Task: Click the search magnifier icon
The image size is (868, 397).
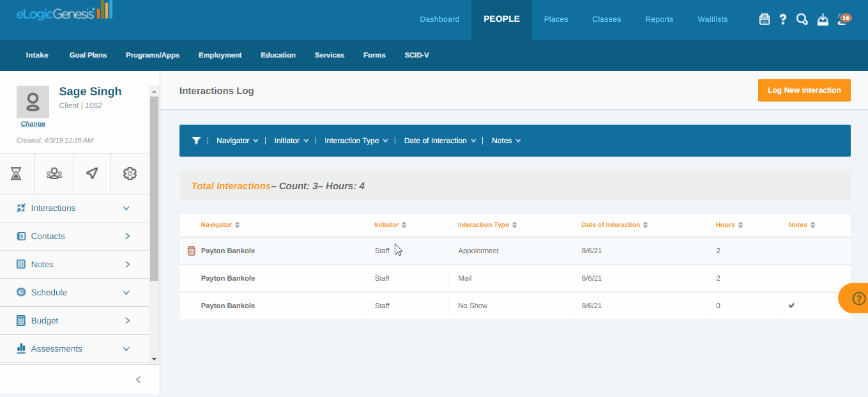Action: [802, 19]
